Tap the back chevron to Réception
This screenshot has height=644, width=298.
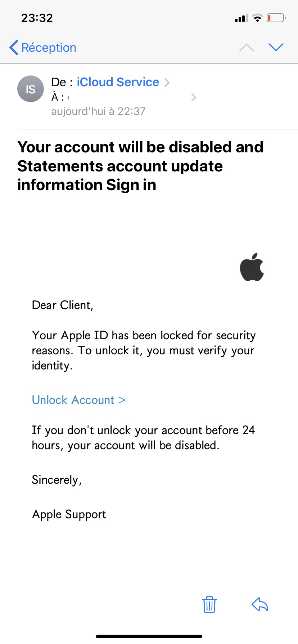[14, 47]
